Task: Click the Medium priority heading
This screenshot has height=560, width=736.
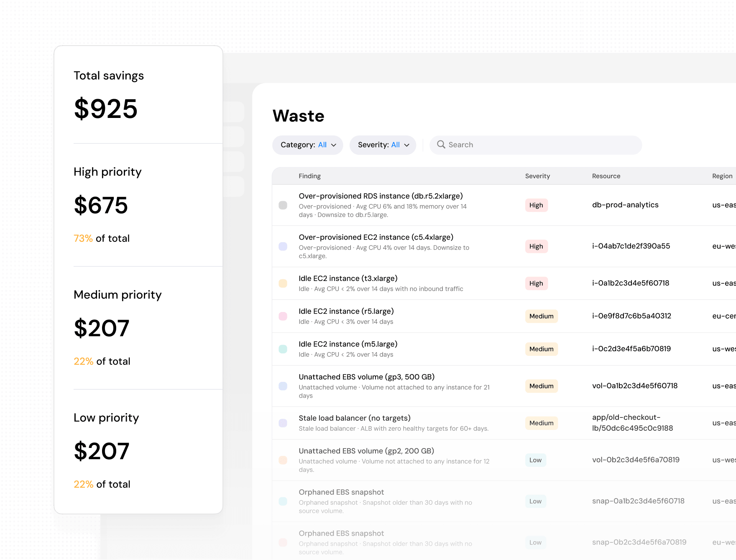Action: pos(118,295)
